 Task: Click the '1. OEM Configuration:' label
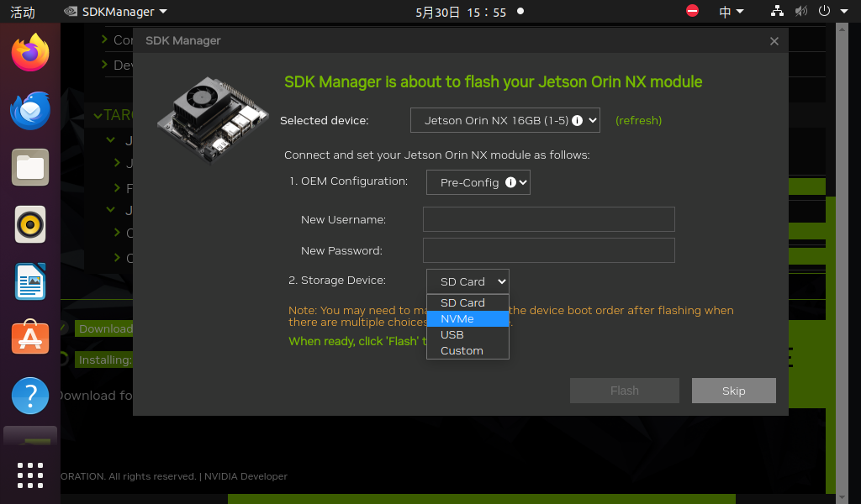tap(349, 181)
